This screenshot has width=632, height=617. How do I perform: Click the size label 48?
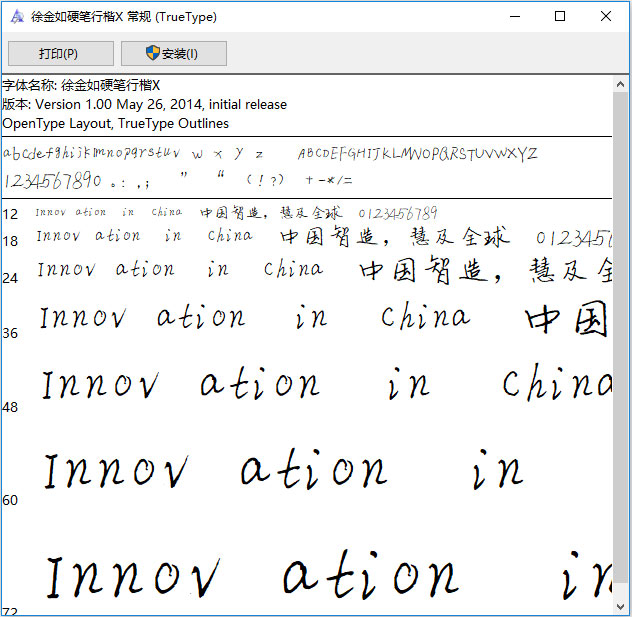(x=10, y=407)
